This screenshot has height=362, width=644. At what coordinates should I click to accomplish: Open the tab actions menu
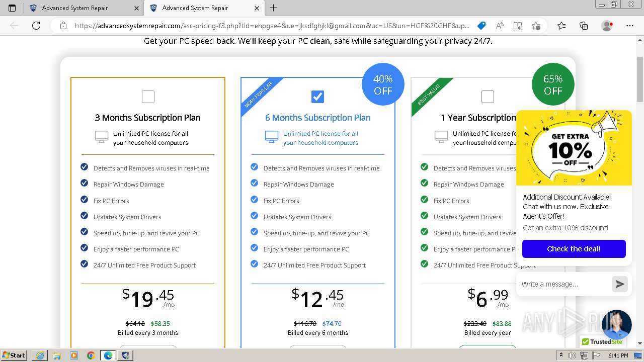12,8
